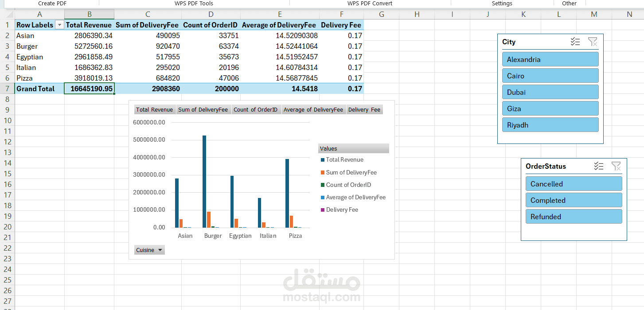This screenshot has height=310, width=644.
Task: Select the Total Revenue legend color marker
Action: pyautogui.click(x=323, y=160)
